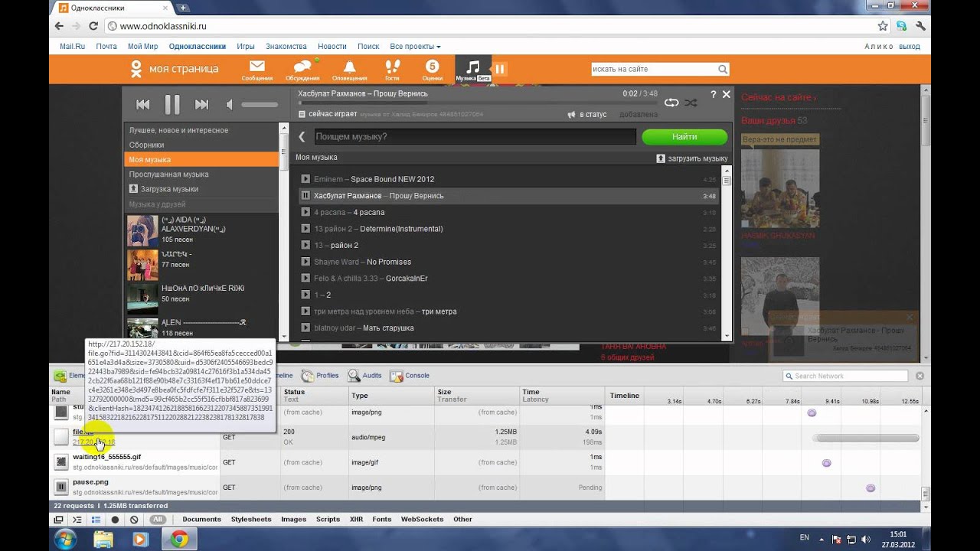
Task: Click green Найти search button
Action: [x=684, y=137]
